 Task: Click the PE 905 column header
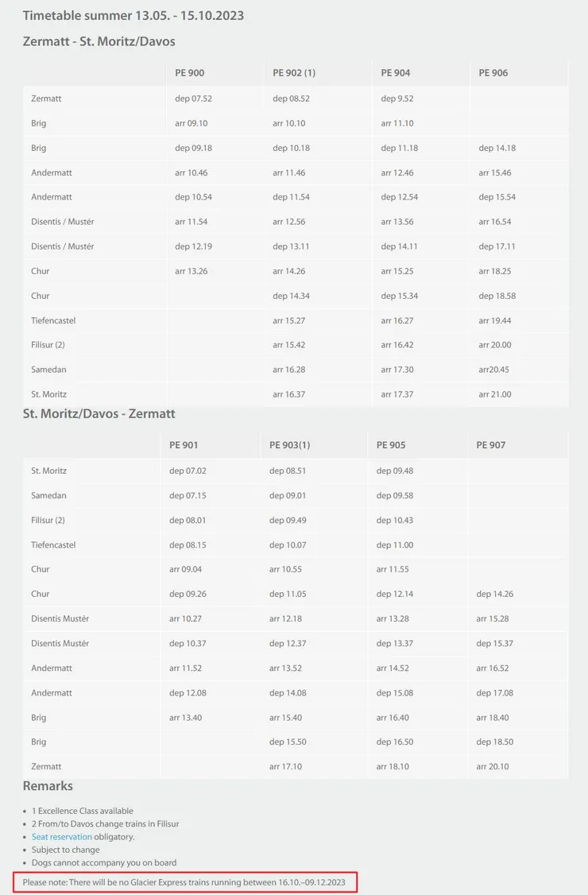click(391, 445)
